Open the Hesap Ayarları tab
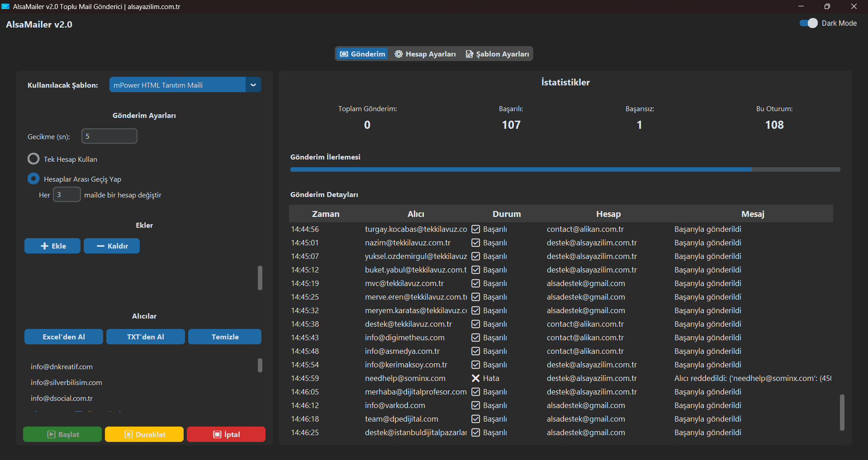 [x=425, y=54]
